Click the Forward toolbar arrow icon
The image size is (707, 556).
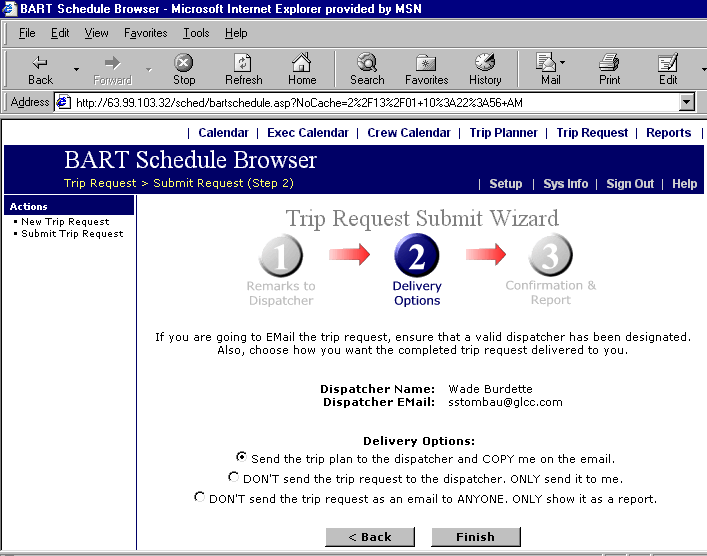112,62
